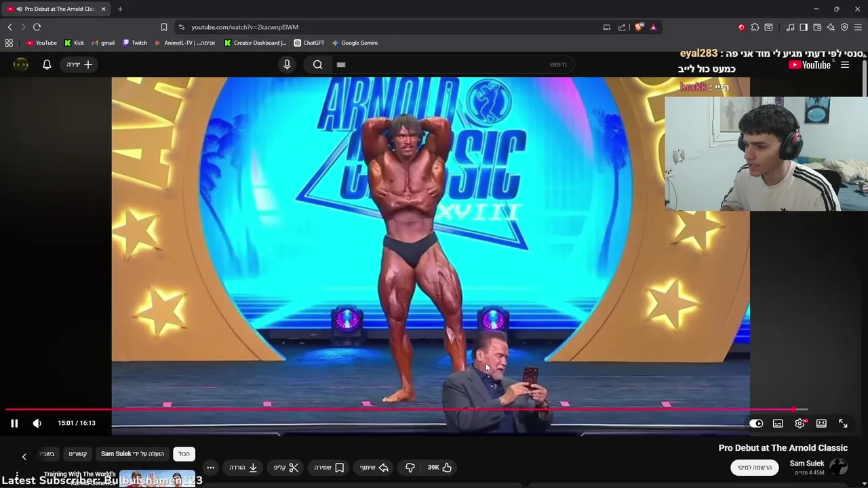Screen dimensions: 868x488
Task: Open Brave Wallet icon
Action: (817, 27)
